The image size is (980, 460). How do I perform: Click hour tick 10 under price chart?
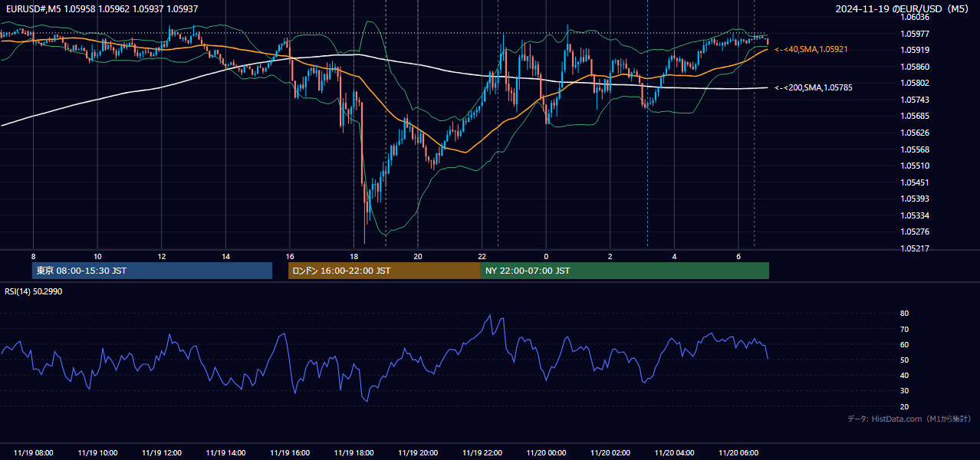point(97,256)
